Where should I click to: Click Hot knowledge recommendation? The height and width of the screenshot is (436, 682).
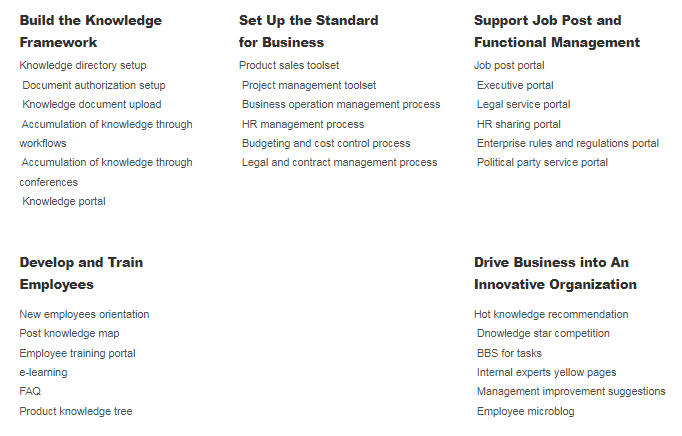click(x=551, y=315)
